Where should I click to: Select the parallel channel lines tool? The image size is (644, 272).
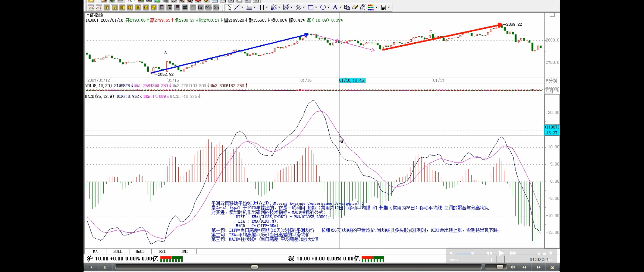(x=286, y=8)
